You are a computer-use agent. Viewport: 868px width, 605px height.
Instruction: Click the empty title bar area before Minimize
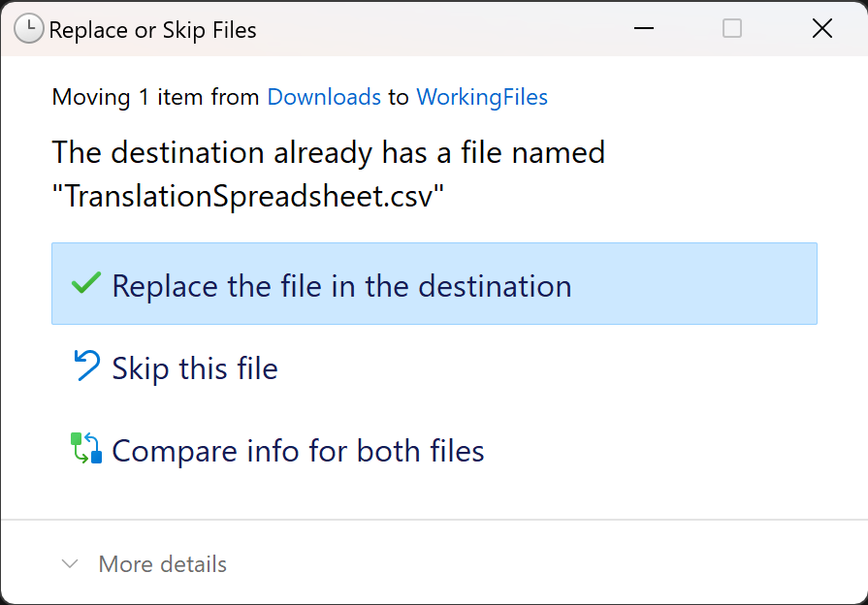pyautogui.click(x=436, y=29)
